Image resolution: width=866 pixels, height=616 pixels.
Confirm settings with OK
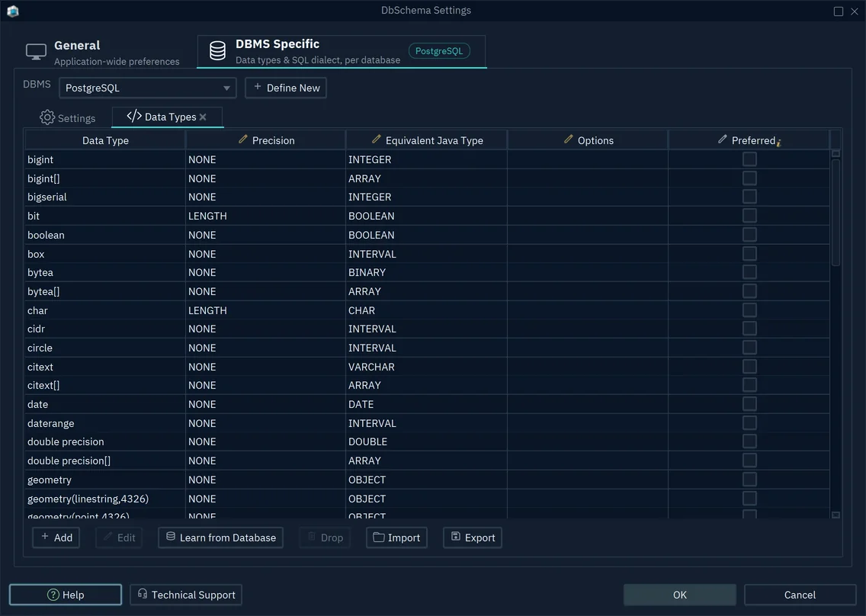click(x=679, y=595)
